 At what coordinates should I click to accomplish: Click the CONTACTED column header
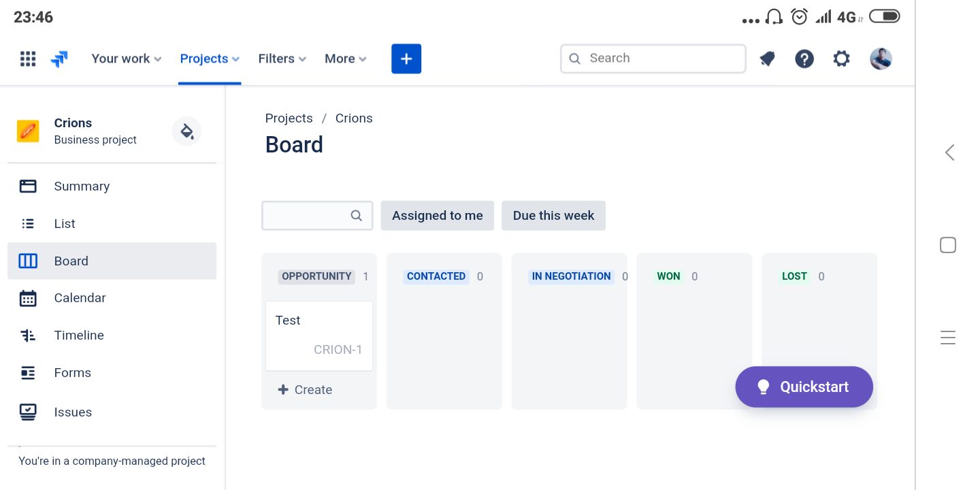click(436, 276)
